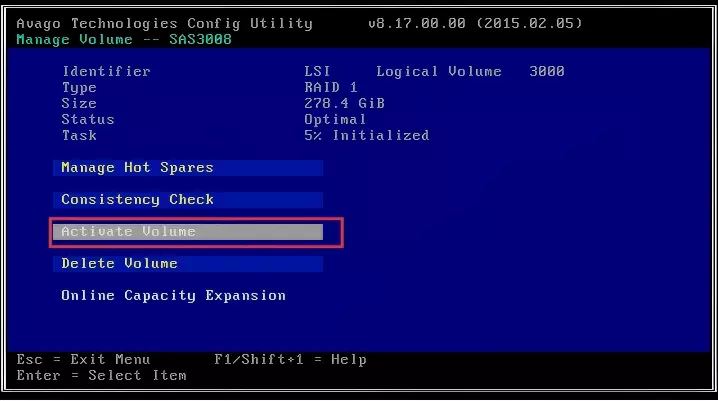This screenshot has width=718, height=401.
Task: Click the RAID 1 type value
Action: coord(330,88)
